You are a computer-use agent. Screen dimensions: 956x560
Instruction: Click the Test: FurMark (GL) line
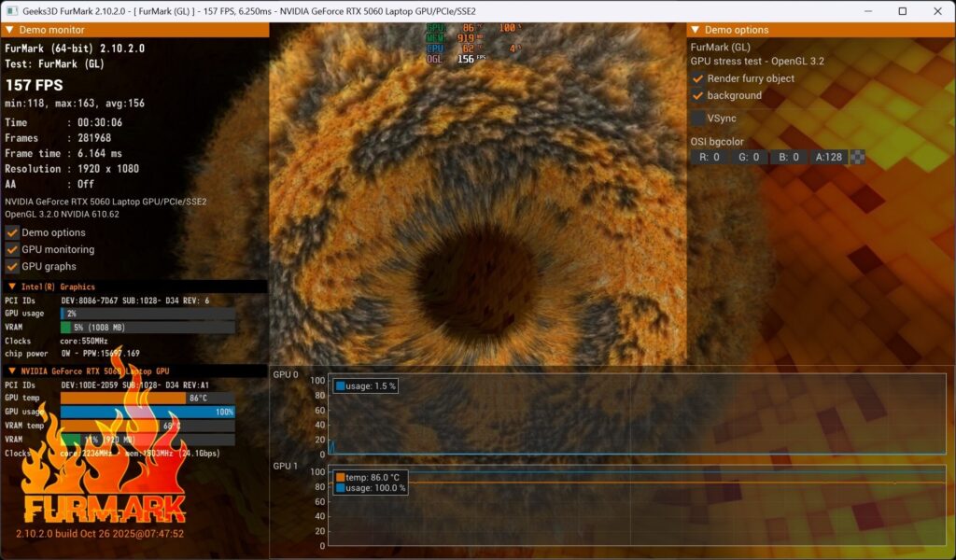(55, 64)
